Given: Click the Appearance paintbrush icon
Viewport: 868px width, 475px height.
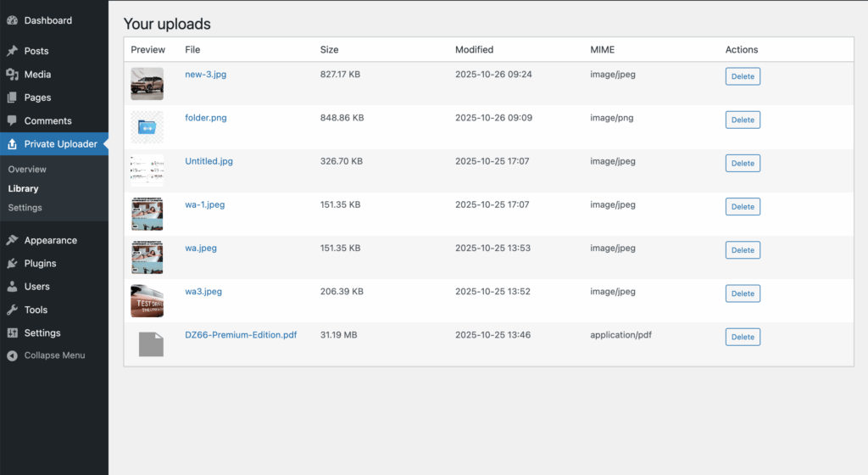Looking at the screenshot, I should tap(12, 240).
